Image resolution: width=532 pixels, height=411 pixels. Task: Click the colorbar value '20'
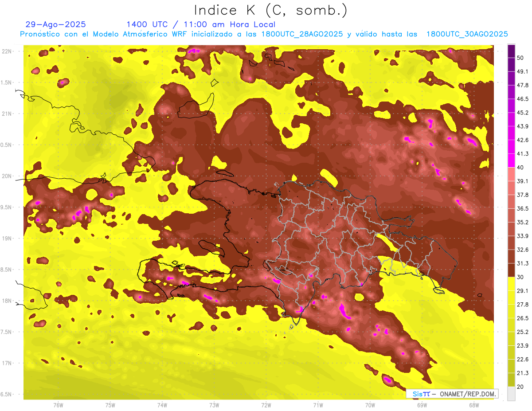[520, 387]
